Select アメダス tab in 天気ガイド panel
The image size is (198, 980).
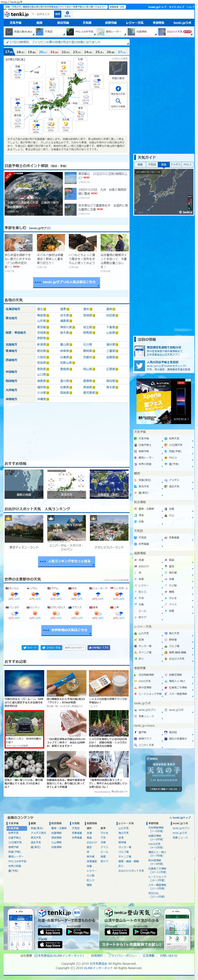(176, 164)
